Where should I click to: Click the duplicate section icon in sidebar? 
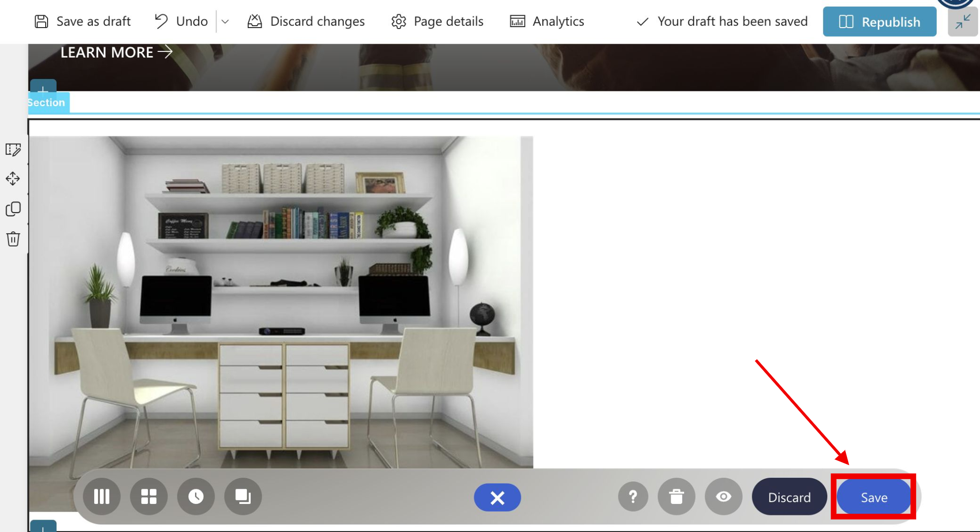(13, 209)
